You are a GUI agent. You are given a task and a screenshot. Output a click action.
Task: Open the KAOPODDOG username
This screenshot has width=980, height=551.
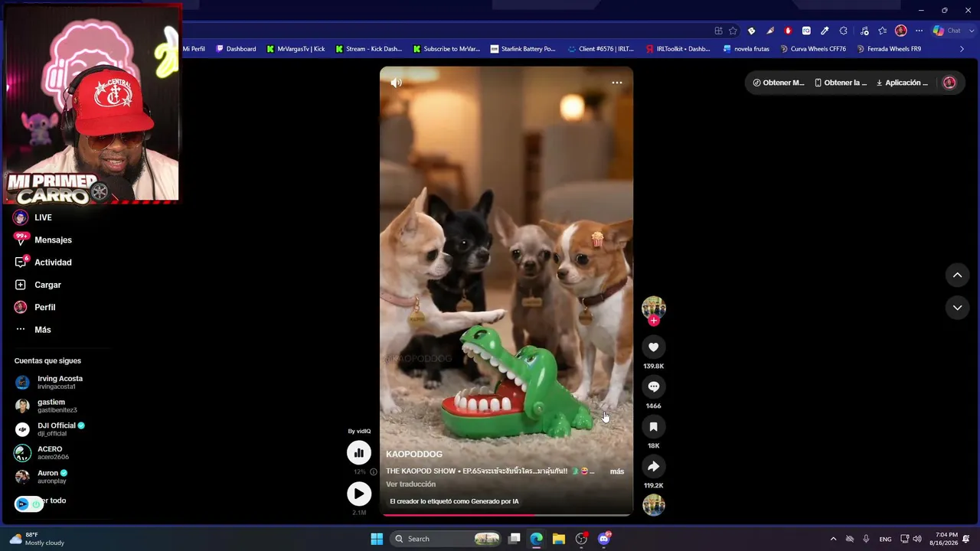coord(414,455)
